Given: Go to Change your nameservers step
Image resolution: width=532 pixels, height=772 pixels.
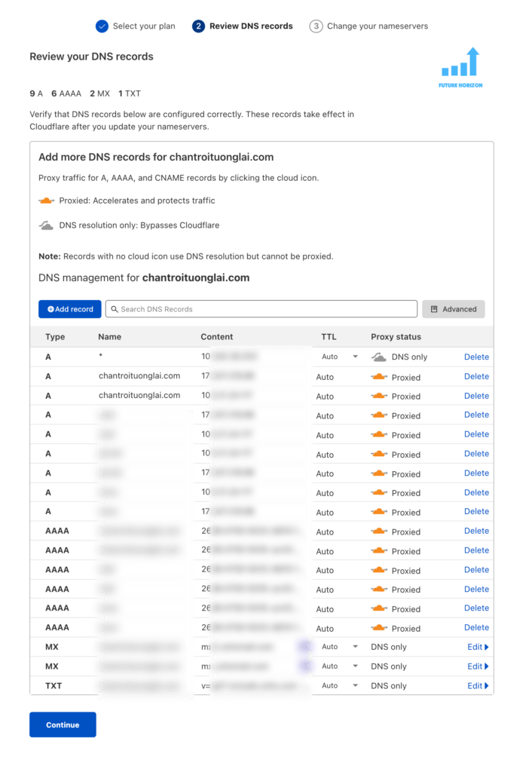Looking at the screenshot, I should [x=368, y=26].
